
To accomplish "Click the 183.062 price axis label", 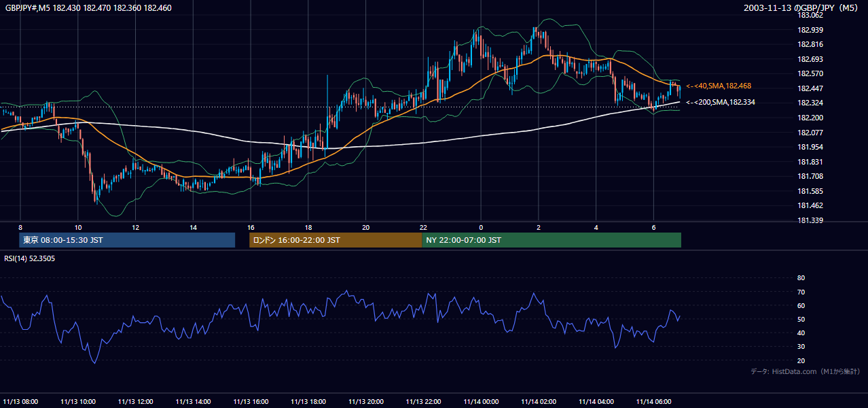I will [810, 15].
